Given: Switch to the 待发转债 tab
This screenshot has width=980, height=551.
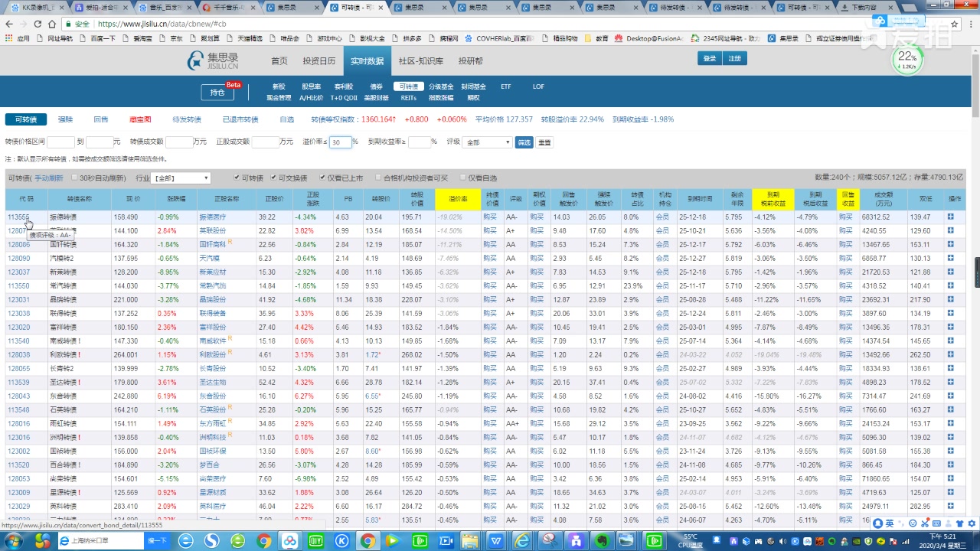Looking at the screenshot, I should coord(187,119).
